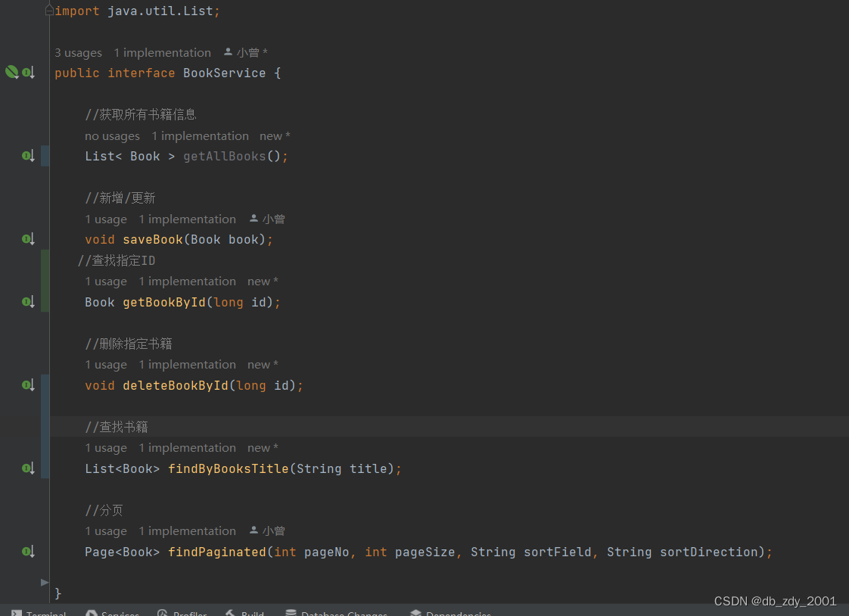Screen dimensions: 849x616
Task: Open implementation via gutter icon on getAllBooks
Action: [28, 155]
